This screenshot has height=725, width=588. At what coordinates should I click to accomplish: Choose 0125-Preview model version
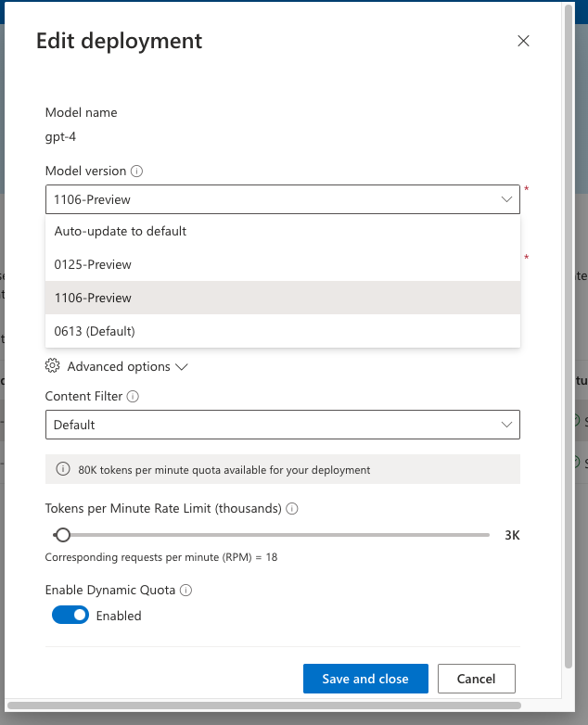point(283,264)
